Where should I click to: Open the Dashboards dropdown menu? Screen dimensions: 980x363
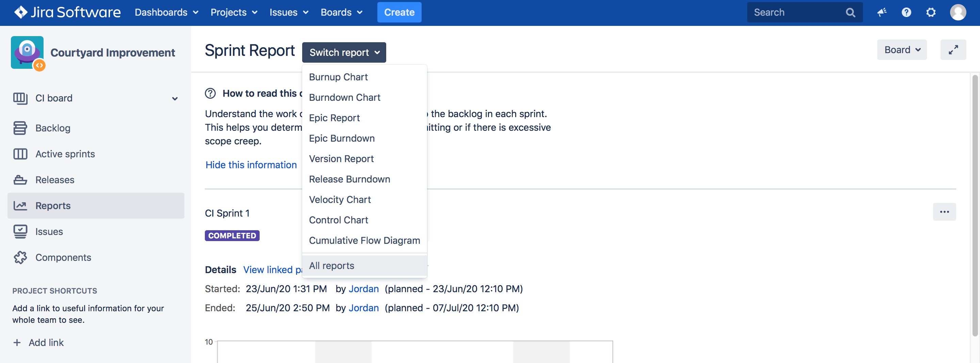point(167,13)
